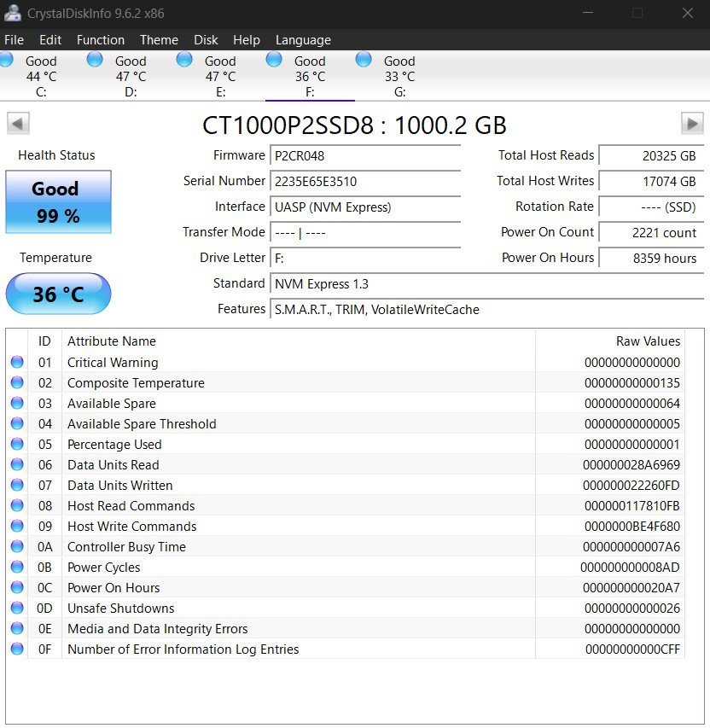Click status orb for Power Cycles row
The height and width of the screenshot is (728, 710).
tap(17, 567)
